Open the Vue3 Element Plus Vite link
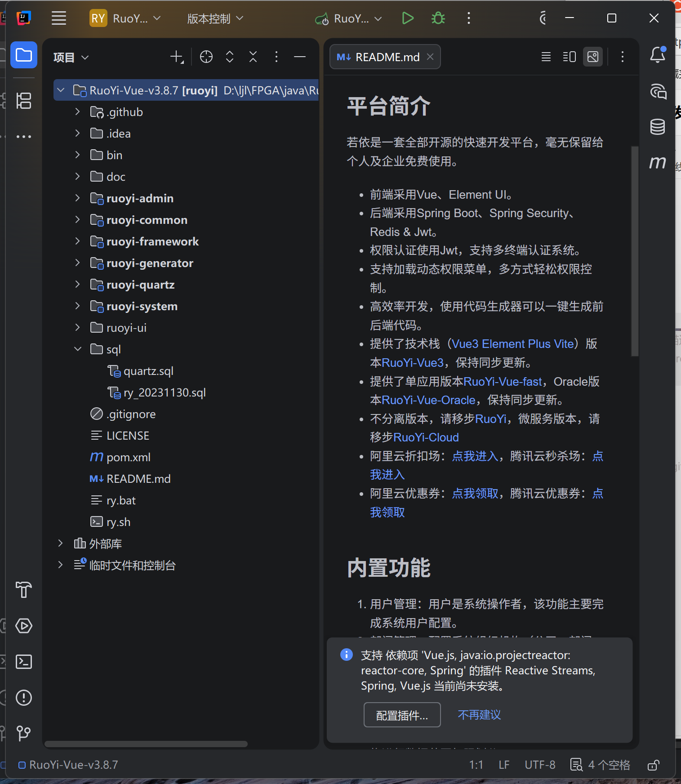681x784 pixels. tap(513, 344)
